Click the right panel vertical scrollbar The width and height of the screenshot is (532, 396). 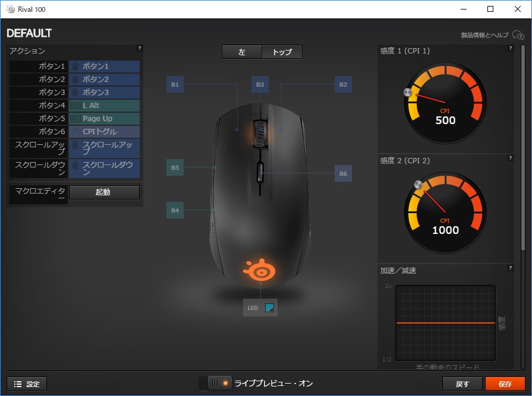[x=523, y=147]
